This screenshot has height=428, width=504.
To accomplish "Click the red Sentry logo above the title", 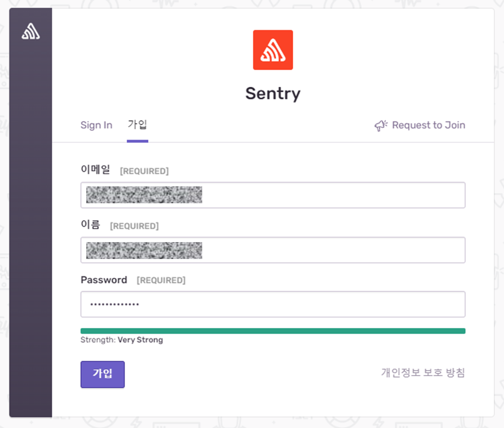I will point(273,50).
